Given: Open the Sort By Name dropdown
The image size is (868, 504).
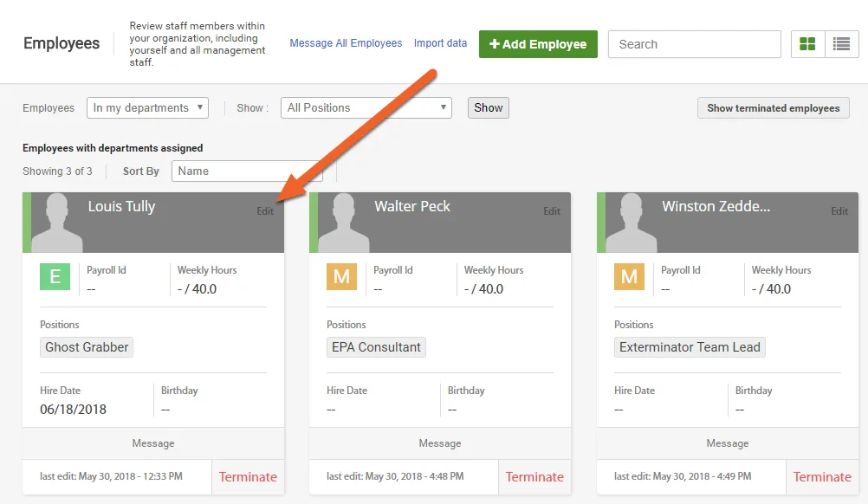Looking at the screenshot, I should pyautogui.click(x=247, y=171).
